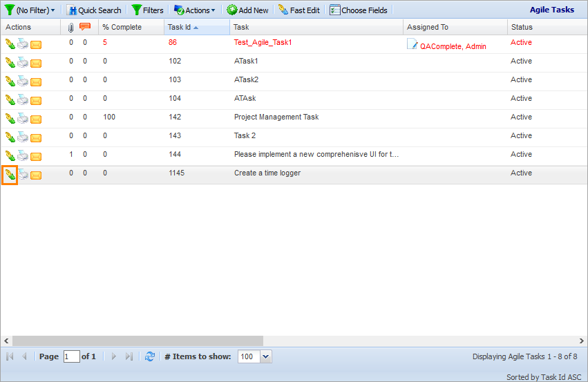This screenshot has width=588, height=382.
Task: Sort by attachments paperclip column
Action: (71, 28)
